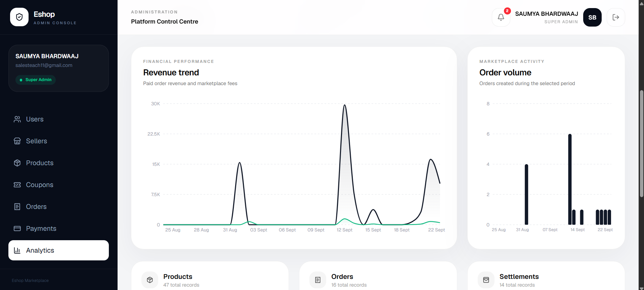Open the Orders section from sidebar
Image resolution: width=644 pixels, height=290 pixels.
[x=58, y=207]
